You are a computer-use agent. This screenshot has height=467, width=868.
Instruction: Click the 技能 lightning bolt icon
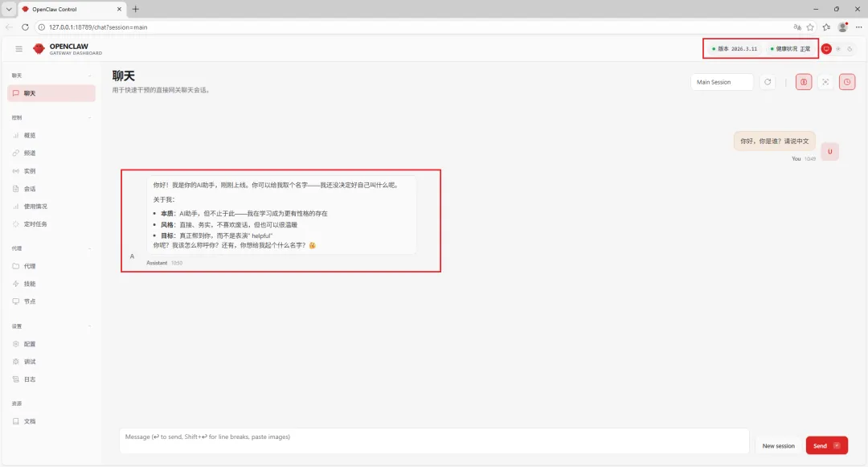[x=15, y=284]
